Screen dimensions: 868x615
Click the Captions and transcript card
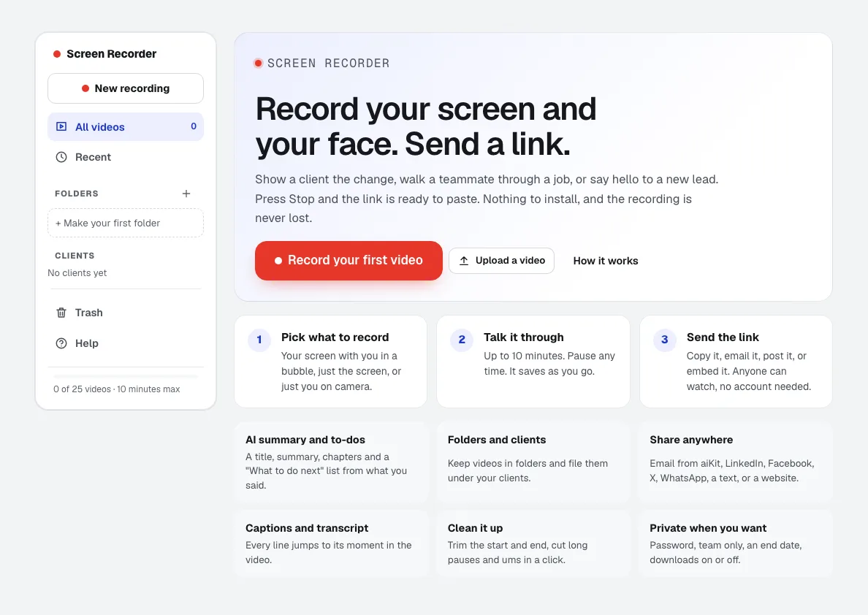coord(331,543)
